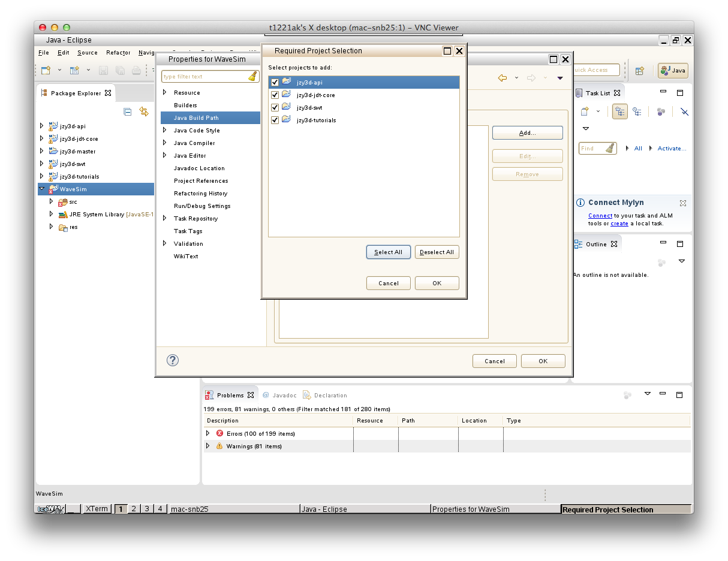Viewport: 728px width, 561px height.
Task: Click the help icon in the Properties dialog
Action: 173,360
